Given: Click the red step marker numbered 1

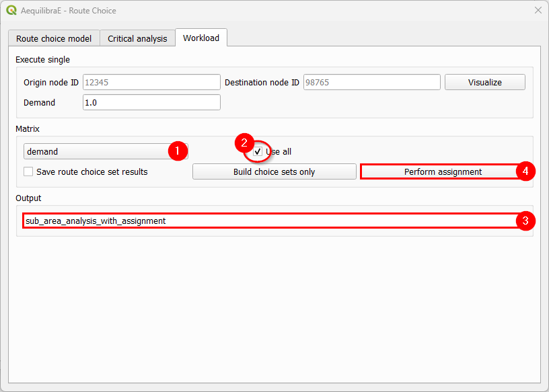Looking at the screenshot, I should tap(177, 151).
